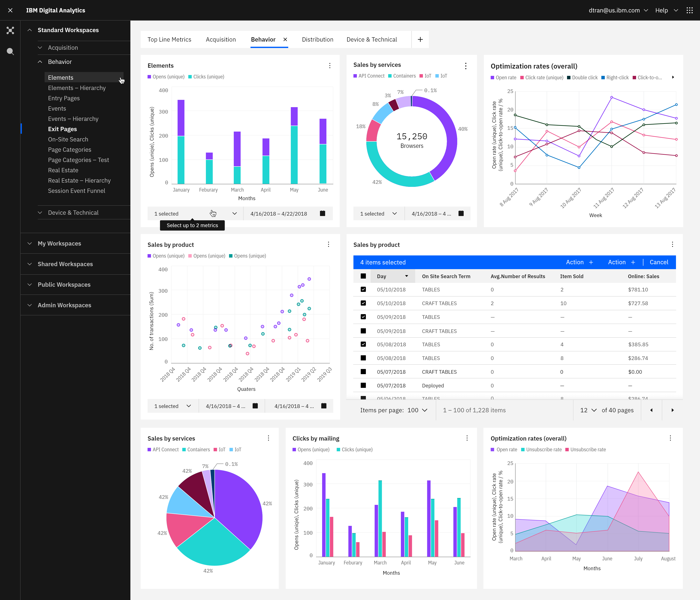The image size is (700, 600).
Task: Open calendar on top Sales by services card
Action: tap(461, 213)
